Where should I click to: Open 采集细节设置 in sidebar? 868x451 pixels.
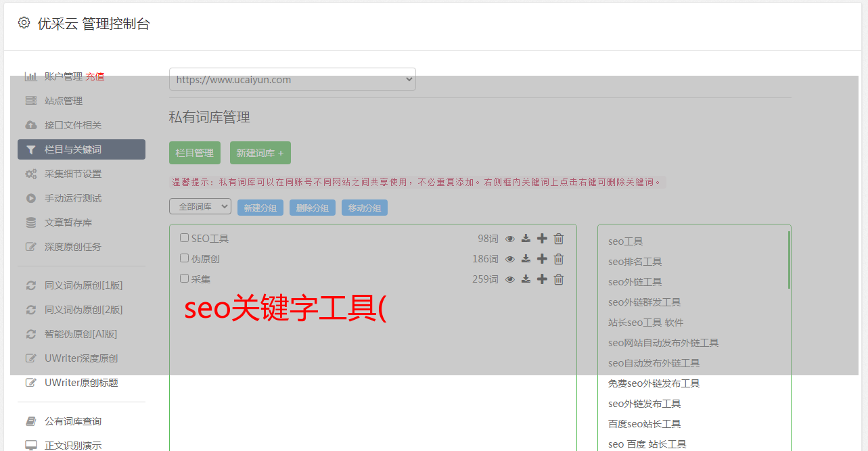(73, 174)
